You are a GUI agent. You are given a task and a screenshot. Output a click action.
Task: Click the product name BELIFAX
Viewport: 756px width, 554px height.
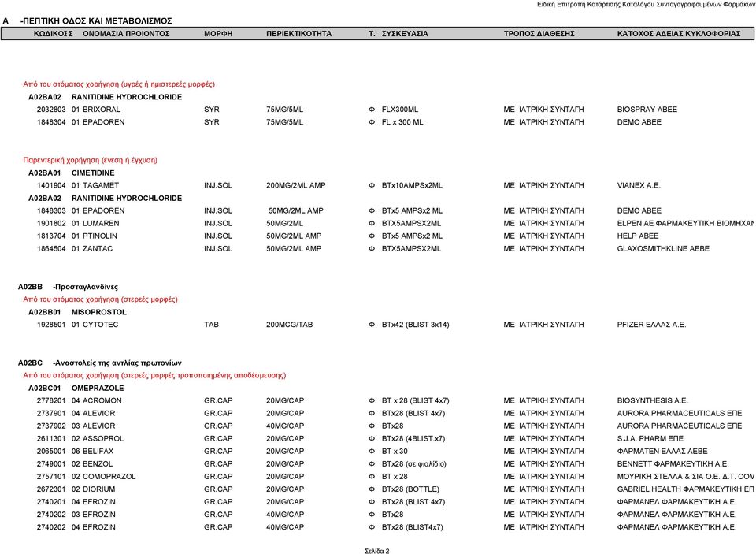click(98, 452)
